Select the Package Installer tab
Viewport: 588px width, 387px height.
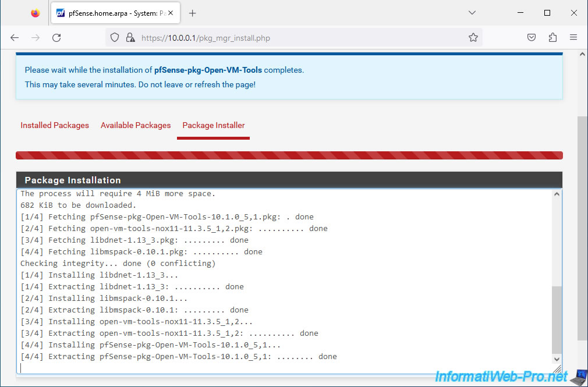click(214, 125)
